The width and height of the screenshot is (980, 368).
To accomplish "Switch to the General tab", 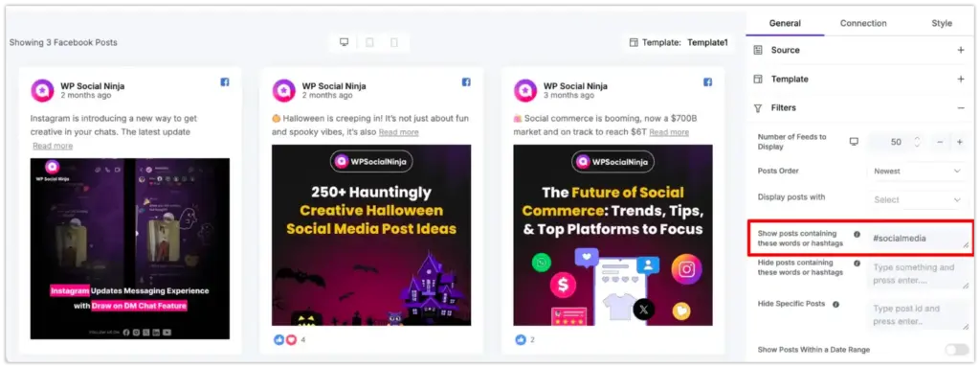I will coord(785,23).
